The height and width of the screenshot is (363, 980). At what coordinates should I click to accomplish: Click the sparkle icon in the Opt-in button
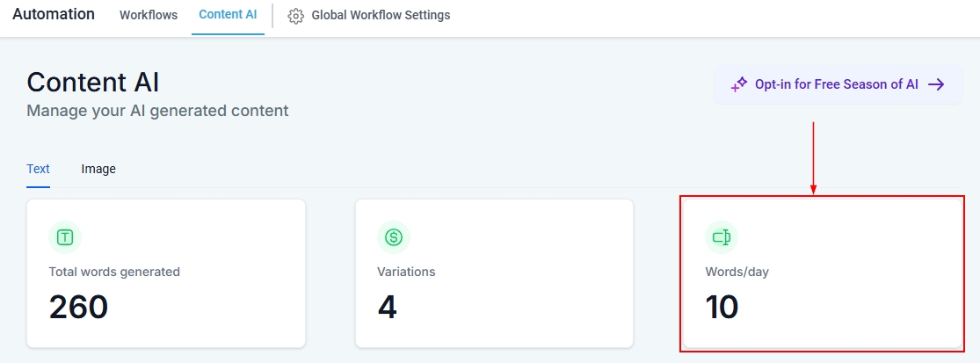click(x=739, y=85)
